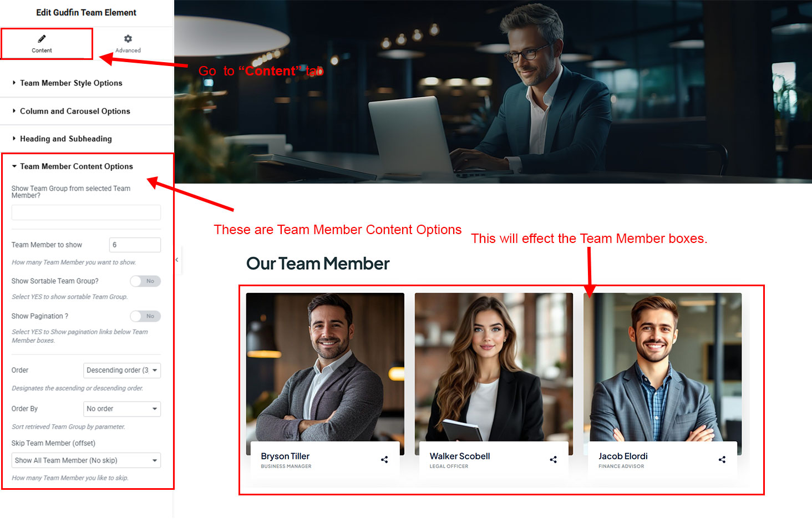Expand Team Member Style Options section
This screenshot has width=812, height=522.
click(x=71, y=83)
